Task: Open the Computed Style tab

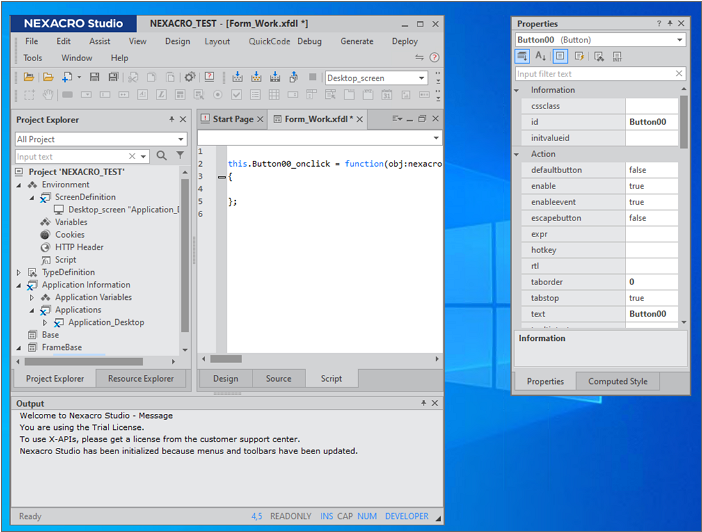Action: tap(617, 381)
